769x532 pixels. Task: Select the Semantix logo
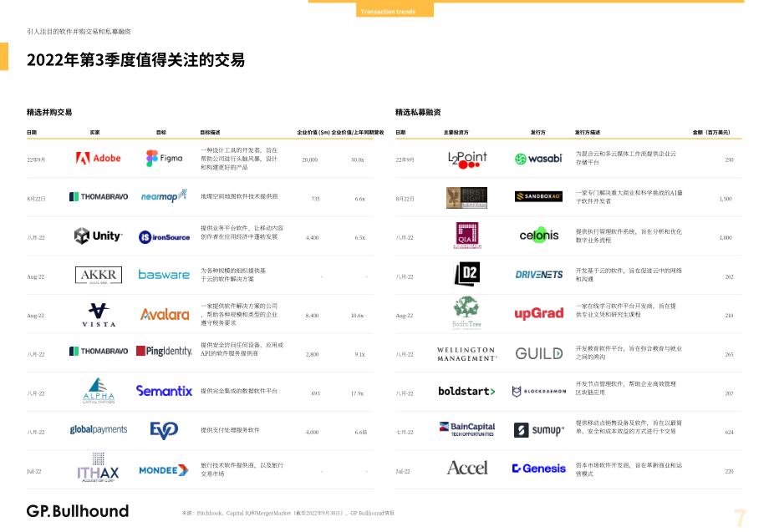[x=164, y=391]
